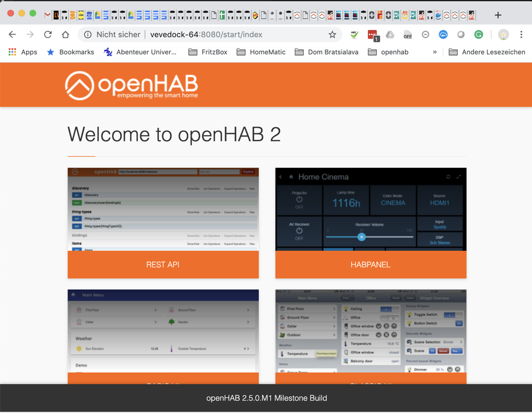Open the browser home page
This screenshot has width=532, height=413.
point(65,34)
